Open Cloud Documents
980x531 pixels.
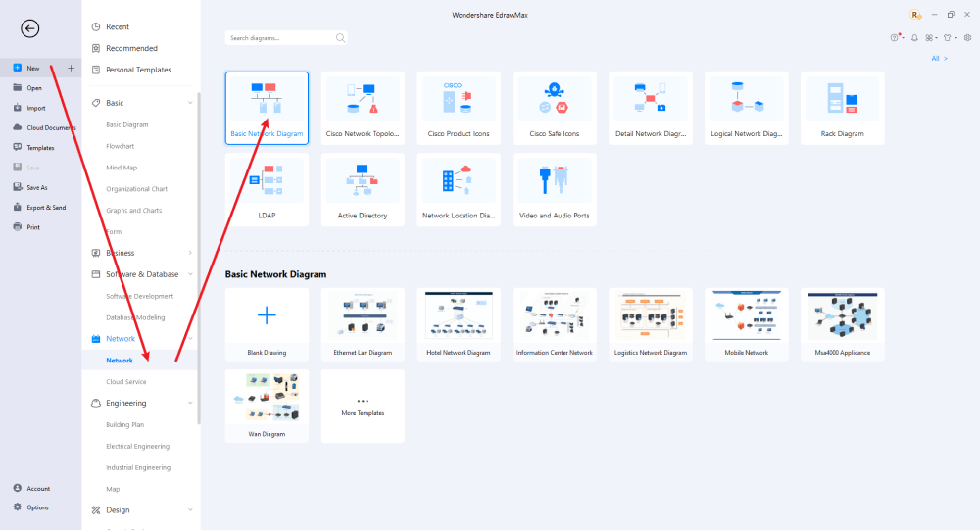[x=44, y=128]
